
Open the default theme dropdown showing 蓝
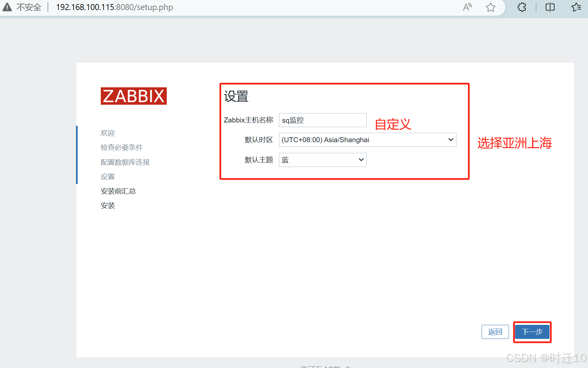322,160
